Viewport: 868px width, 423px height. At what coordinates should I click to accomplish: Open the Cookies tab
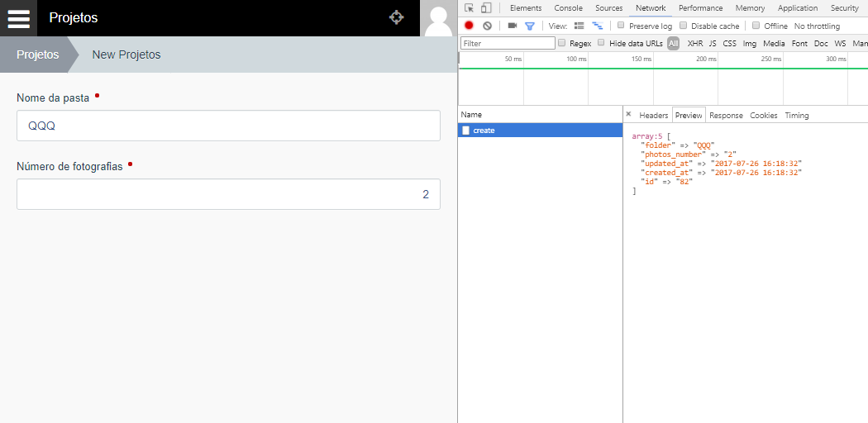point(764,115)
